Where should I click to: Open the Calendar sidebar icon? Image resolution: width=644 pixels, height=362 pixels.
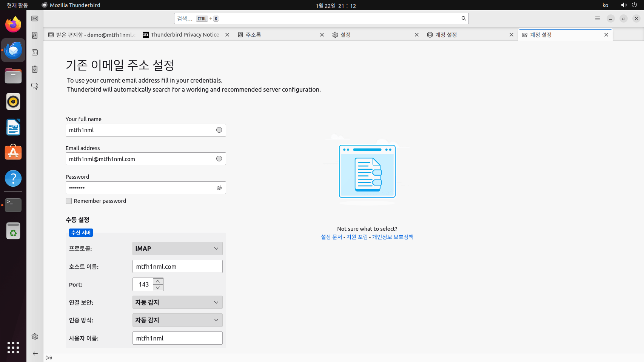(x=35, y=52)
